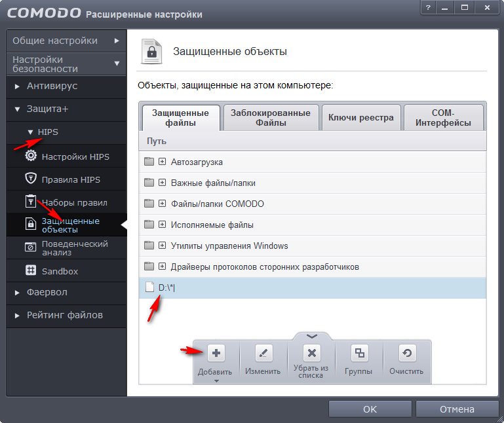Click the Убрать из списка X icon
The image size is (504, 423).
(311, 353)
